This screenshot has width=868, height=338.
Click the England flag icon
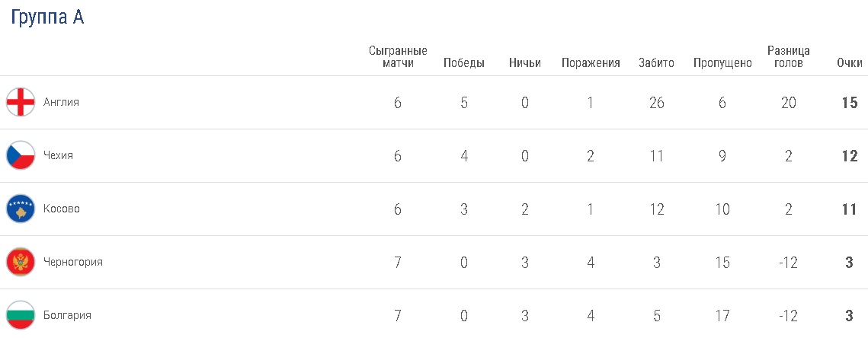(21, 102)
